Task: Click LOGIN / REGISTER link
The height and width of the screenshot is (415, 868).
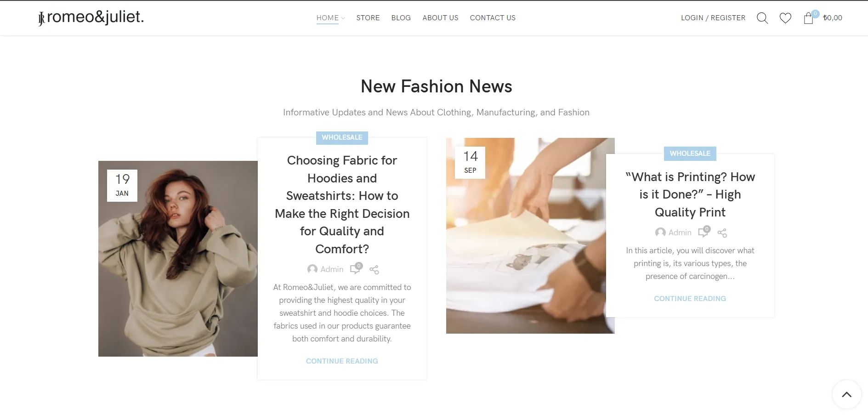Action: pos(713,18)
